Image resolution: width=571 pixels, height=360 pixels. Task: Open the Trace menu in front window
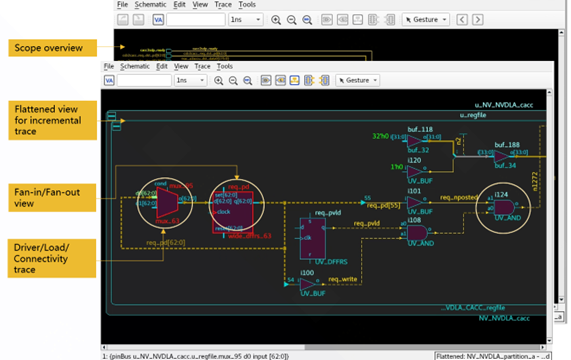(202, 66)
